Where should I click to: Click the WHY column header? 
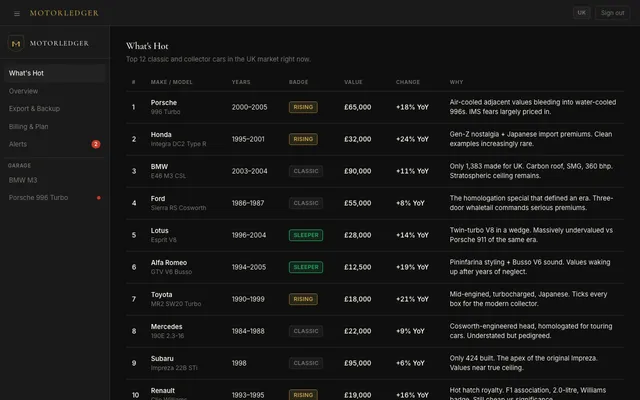coord(456,82)
